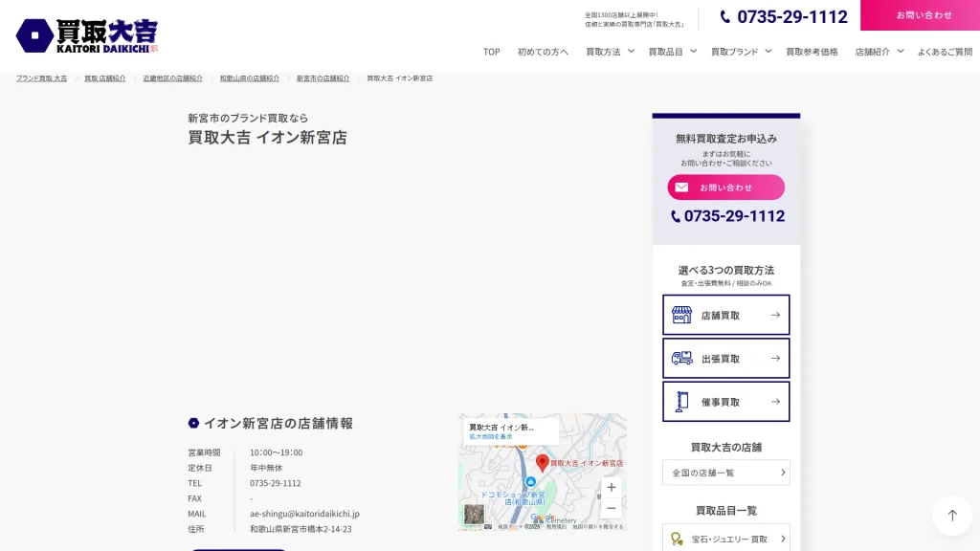Go to 和歌山県の店舗紹介 breadcrumb
The image size is (980, 551).
[x=250, y=78]
